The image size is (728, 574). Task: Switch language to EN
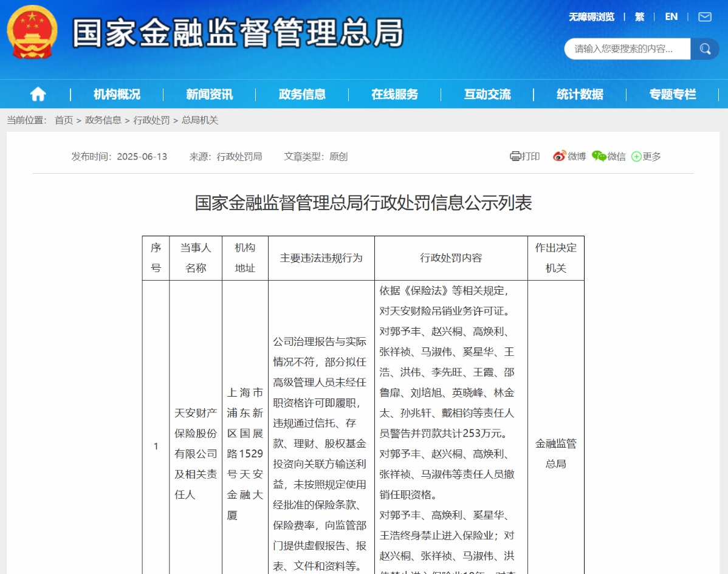[x=671, y=17]
